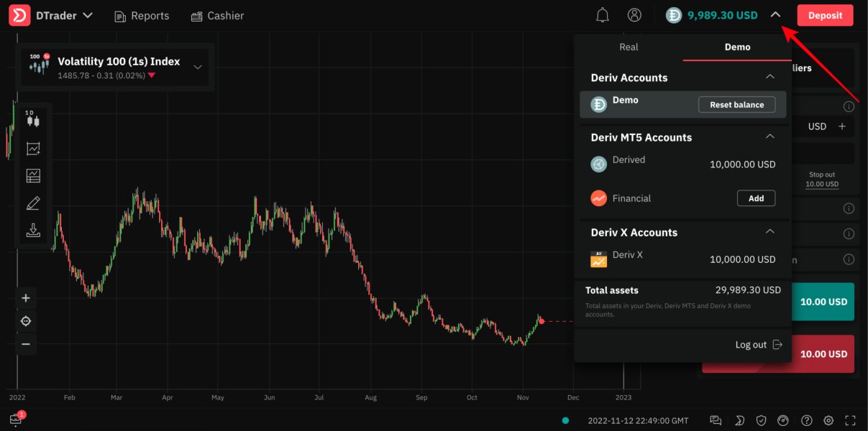Select the Deriv X demo account

pos(682,259)
